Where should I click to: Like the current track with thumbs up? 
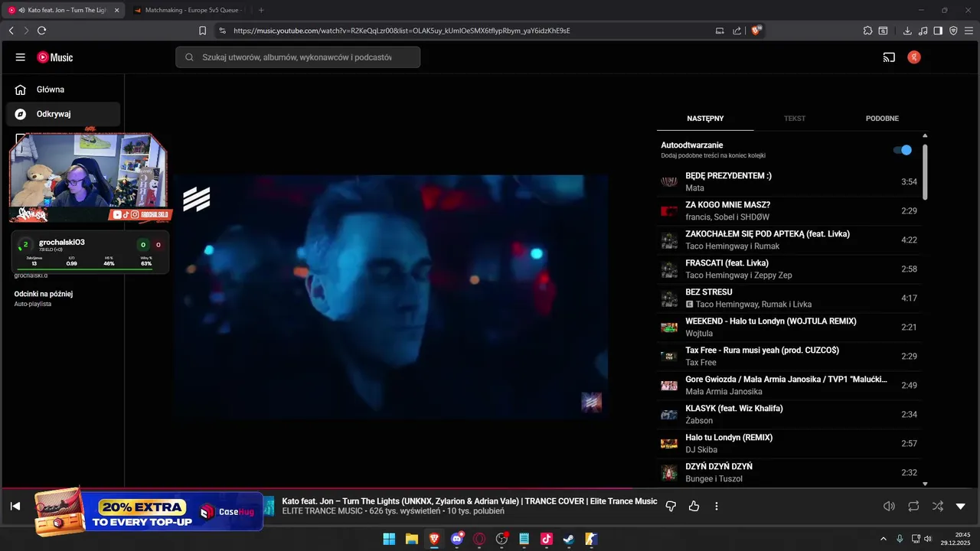pyautogui.click(x=694, y=506)
